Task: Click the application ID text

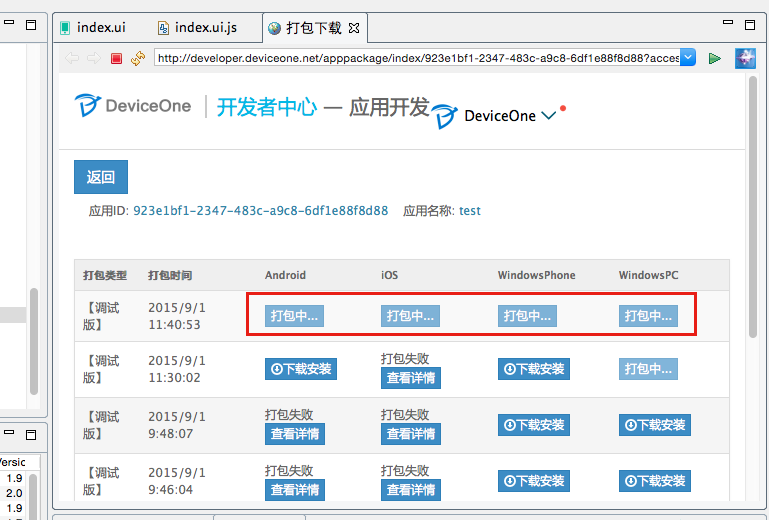Action: (260, 211)
